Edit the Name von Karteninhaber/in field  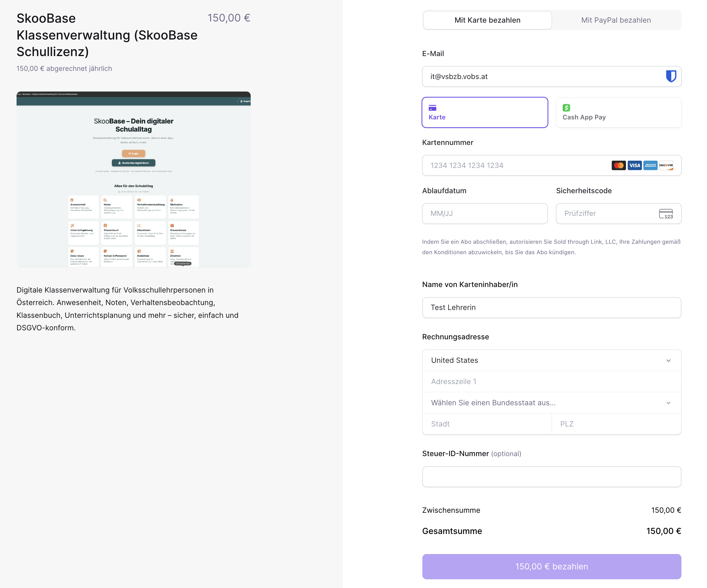pyautogui.click(x=552, y=307)
